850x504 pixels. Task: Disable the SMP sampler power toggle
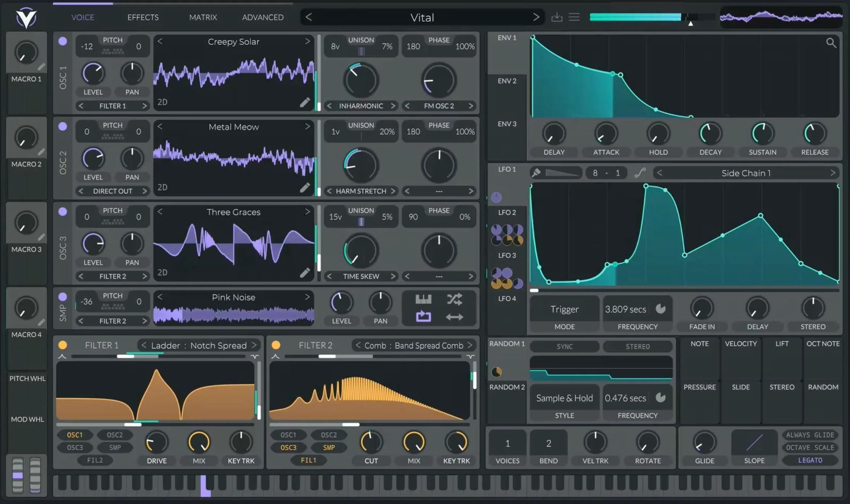point(63,297)
